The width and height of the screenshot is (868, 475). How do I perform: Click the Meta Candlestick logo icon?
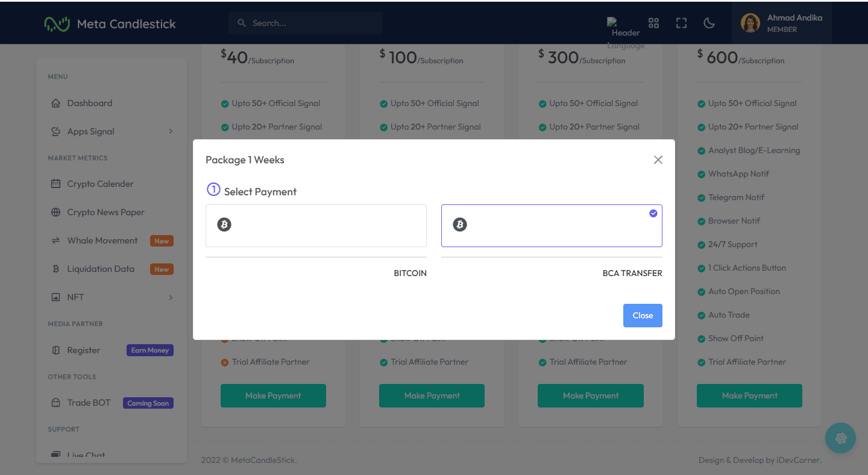57,24
